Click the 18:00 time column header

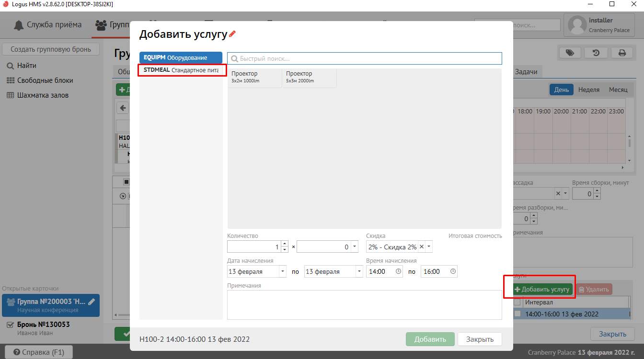(525, 111)
